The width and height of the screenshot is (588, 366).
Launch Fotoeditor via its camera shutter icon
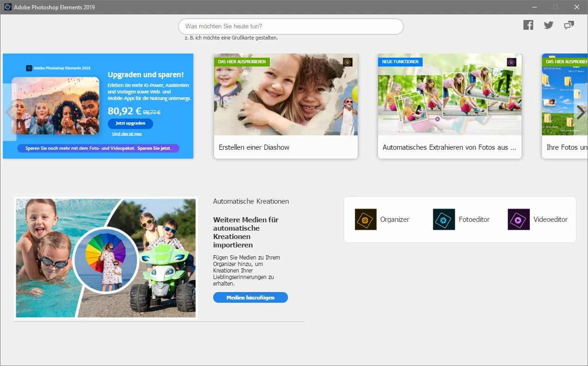(444, 220)
